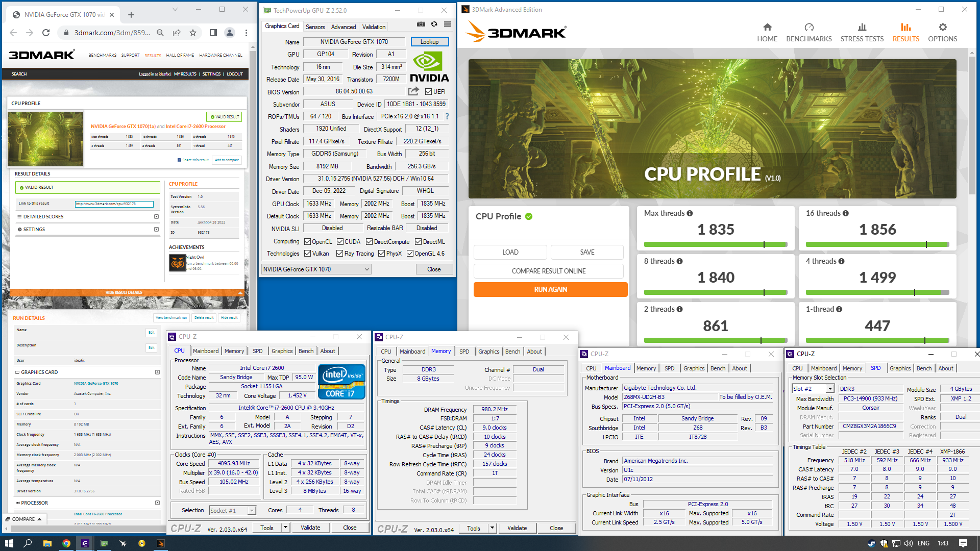This screenshot has height=551, width=980.
Task: Toggle the CUDA checkbox in GPU-Z
Action: (x=340, y=242)
